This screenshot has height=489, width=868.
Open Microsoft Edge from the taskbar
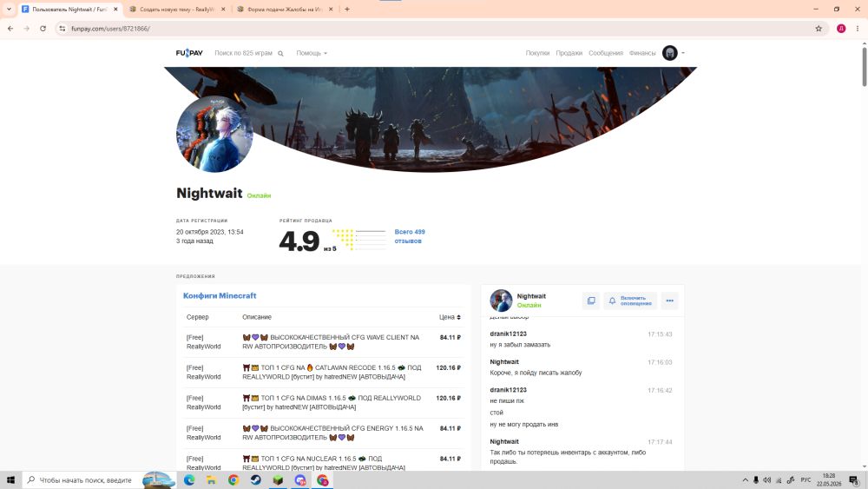tap(189, 480)
